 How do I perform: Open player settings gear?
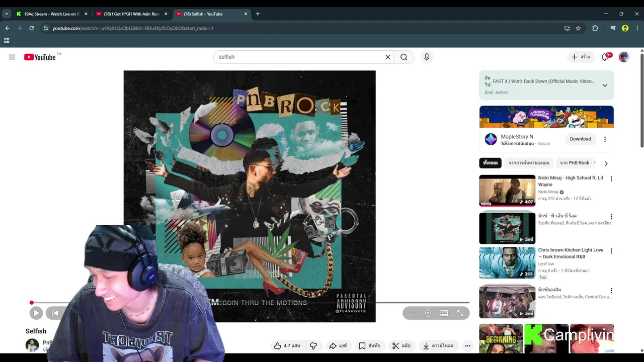pyautogui.click(x=428, y=313)
